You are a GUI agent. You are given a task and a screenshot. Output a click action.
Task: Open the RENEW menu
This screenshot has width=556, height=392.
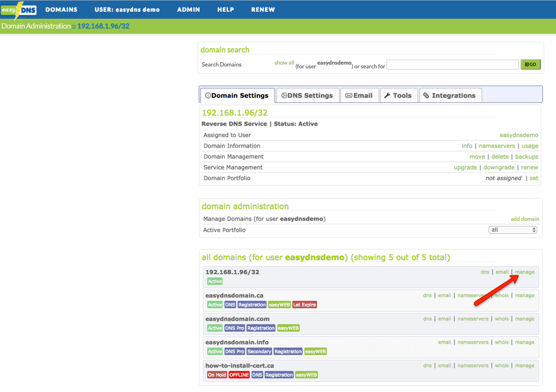coord(263,9)
